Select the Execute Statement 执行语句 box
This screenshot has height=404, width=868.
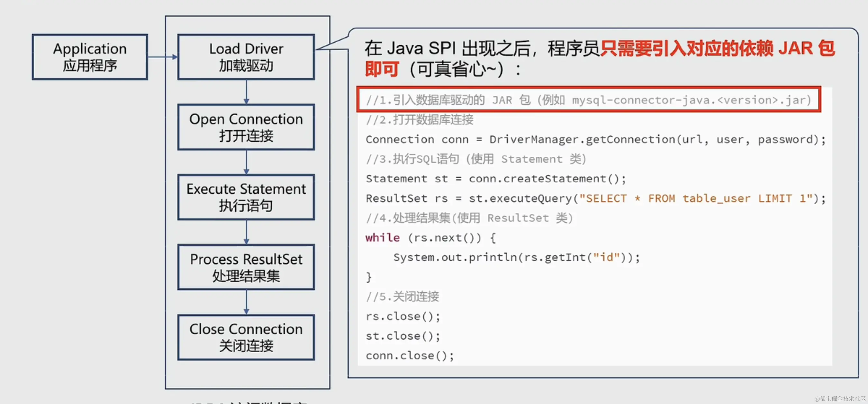point(246,197)
